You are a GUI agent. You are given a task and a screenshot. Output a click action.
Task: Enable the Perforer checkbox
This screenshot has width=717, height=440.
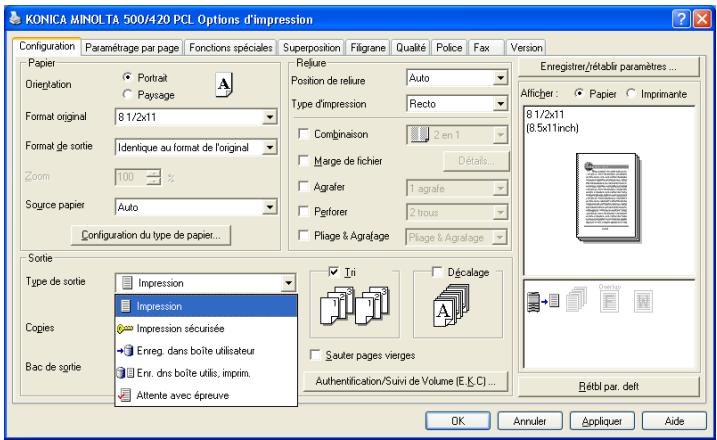point(303,211)
